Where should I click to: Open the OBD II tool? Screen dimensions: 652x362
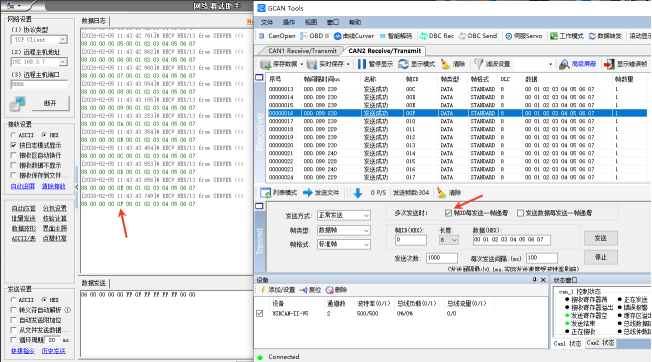[315, 36]
